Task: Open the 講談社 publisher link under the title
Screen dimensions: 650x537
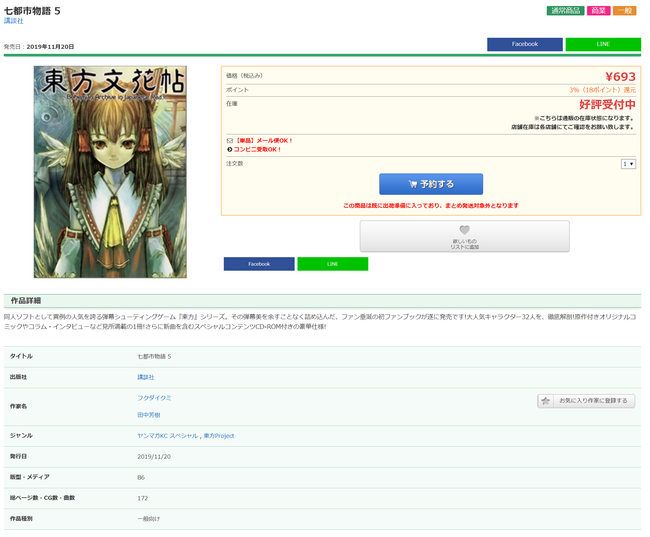Action: click(14, 21)
